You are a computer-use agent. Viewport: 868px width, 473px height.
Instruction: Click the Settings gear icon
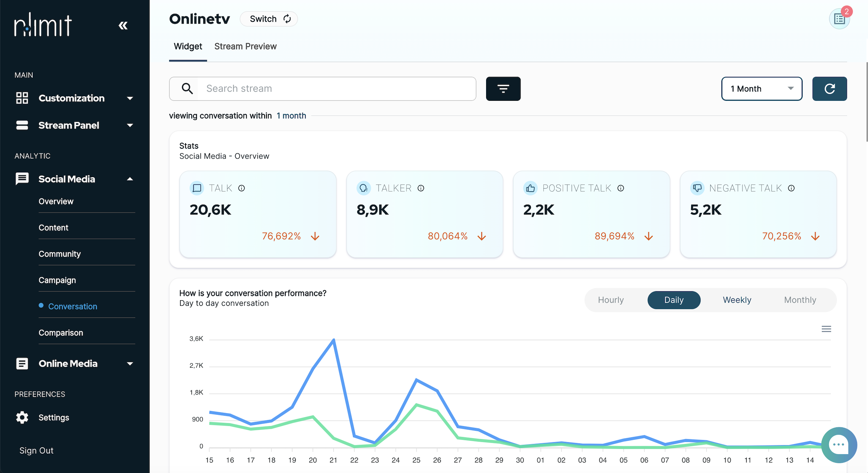pyautogui.click(x=22, y=418)
